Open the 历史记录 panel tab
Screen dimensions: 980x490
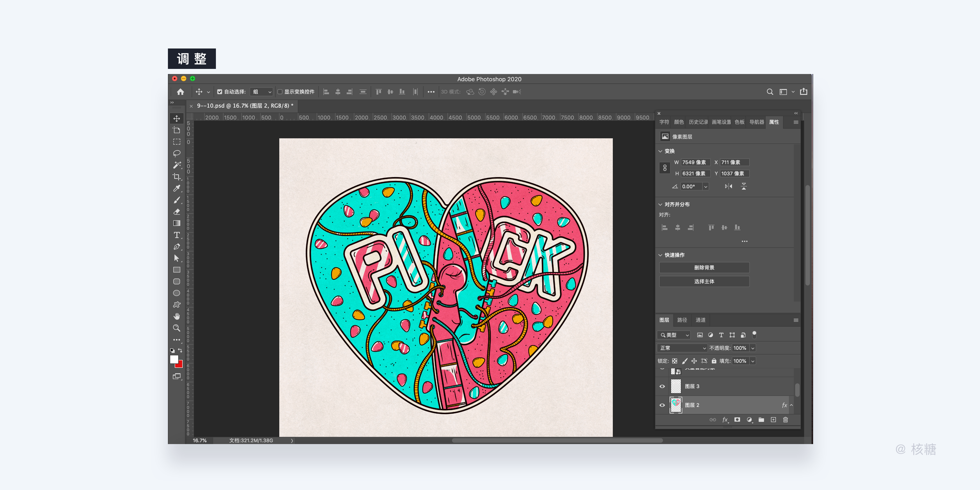pyautogui.click(x=698, y=122)
